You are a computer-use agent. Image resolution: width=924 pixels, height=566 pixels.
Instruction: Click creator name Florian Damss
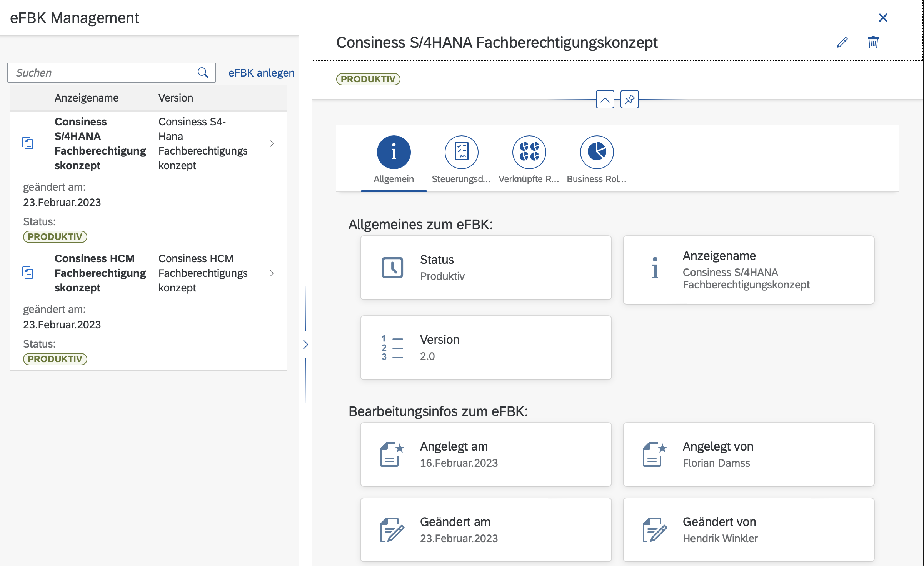(x=716, y=463)
